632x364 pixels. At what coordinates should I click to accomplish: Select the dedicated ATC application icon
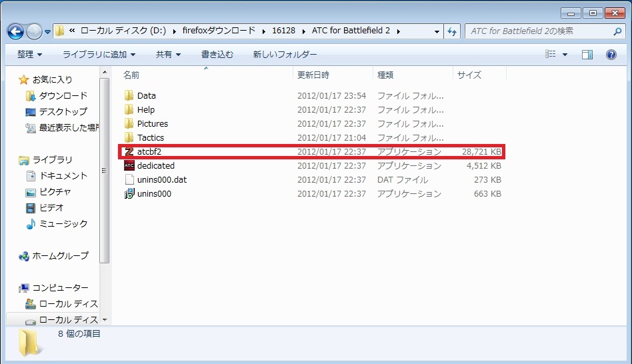click(129, 166)
